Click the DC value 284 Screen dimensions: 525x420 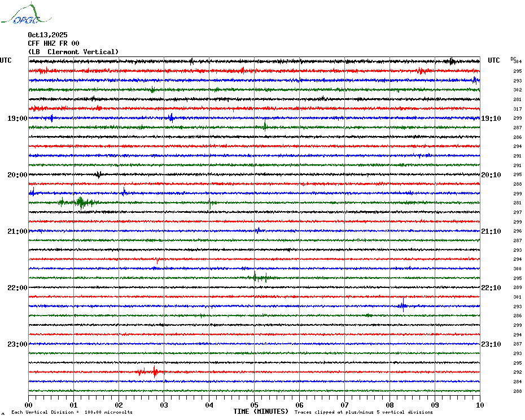click(x=518, y=382)
